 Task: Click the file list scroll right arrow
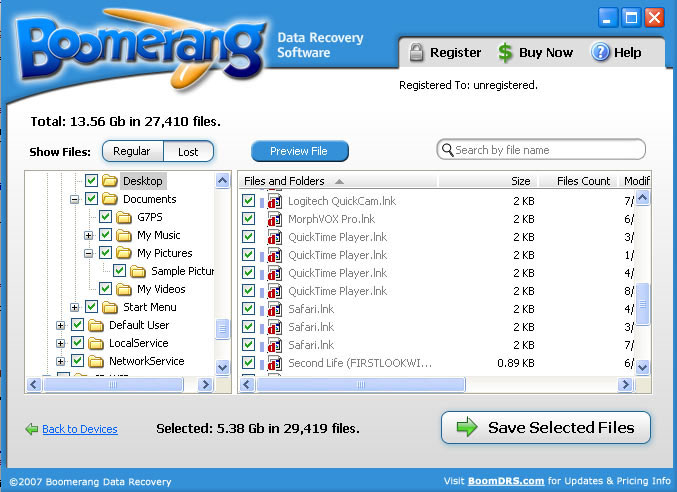625,384
